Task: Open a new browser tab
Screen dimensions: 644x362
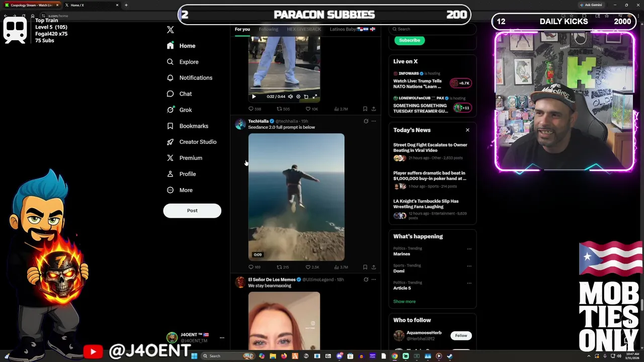Action: click(126, 5)
